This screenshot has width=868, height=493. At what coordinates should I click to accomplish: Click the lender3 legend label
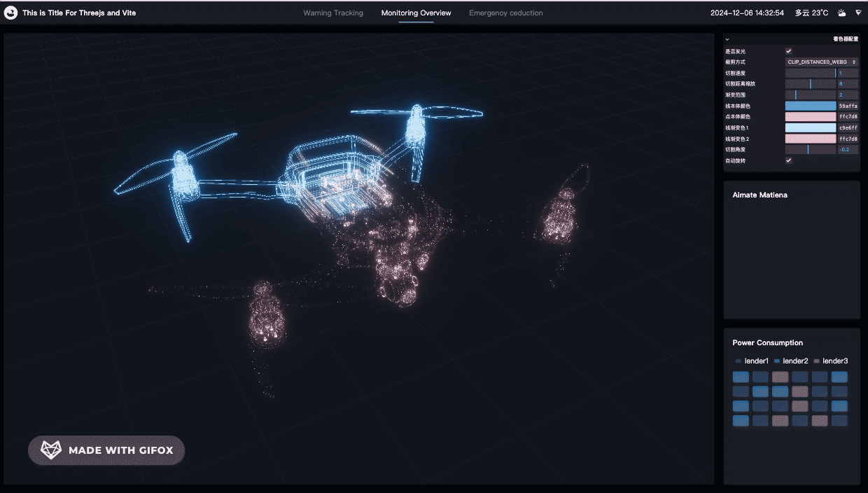(835, 361)
